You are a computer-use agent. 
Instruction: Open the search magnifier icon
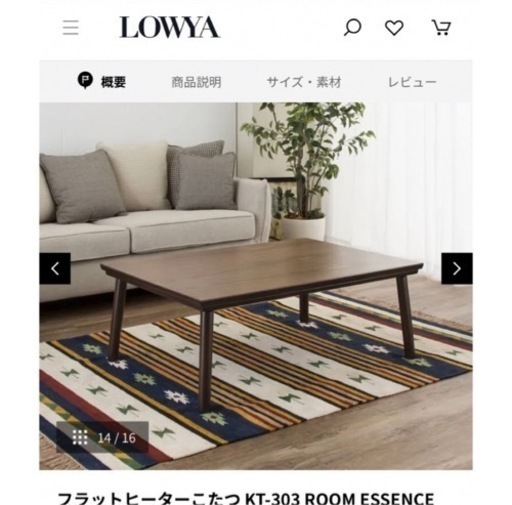pyautogui.click(x=352, y=27)
